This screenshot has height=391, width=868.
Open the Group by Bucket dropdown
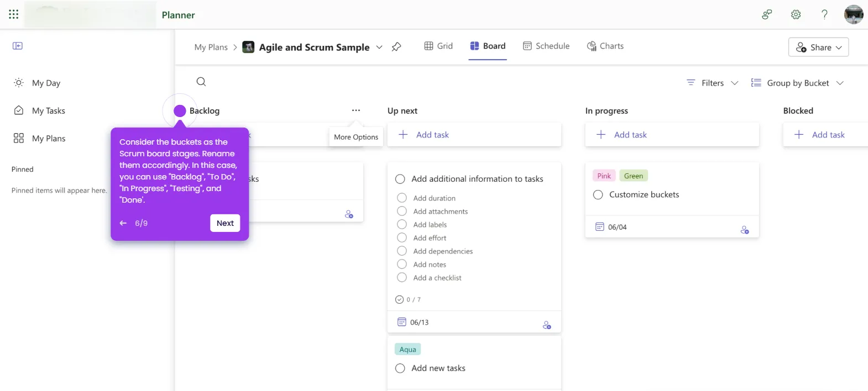click(797, 83)
